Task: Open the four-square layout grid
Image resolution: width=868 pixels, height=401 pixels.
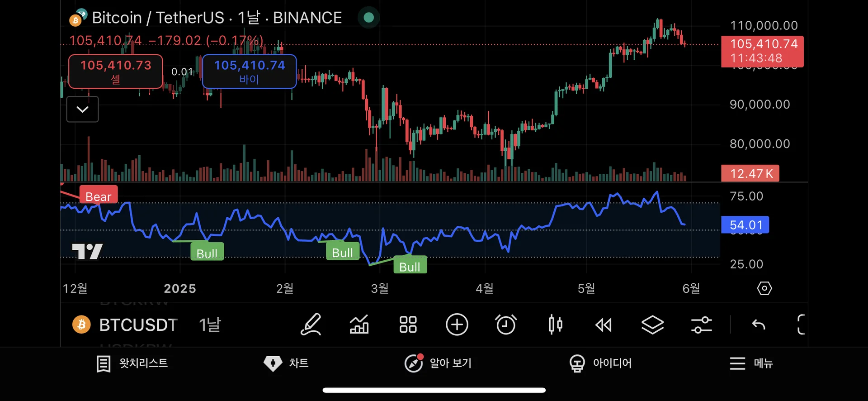Action: tap(408, 325)
